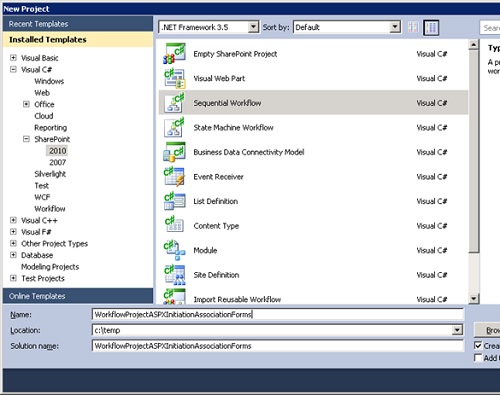Viewport: 500px width, 395px height.
Task: Select the Modeling Projects category
Action: (x=50, y=267)
